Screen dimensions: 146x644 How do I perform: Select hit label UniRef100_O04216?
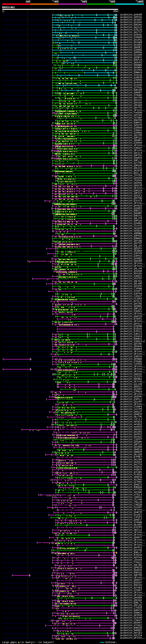pos(131,75)
